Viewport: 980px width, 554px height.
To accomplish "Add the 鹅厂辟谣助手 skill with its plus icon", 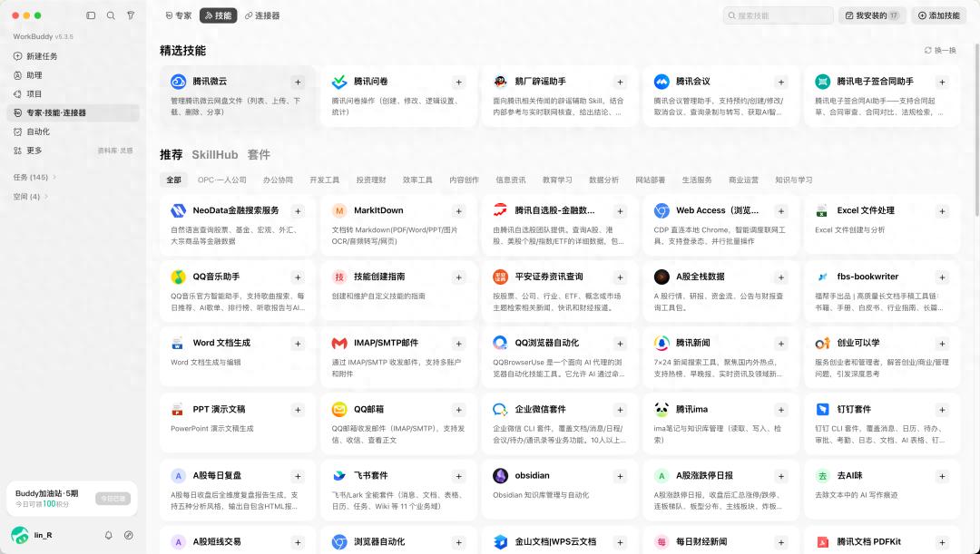I will (x=620, y=82).
